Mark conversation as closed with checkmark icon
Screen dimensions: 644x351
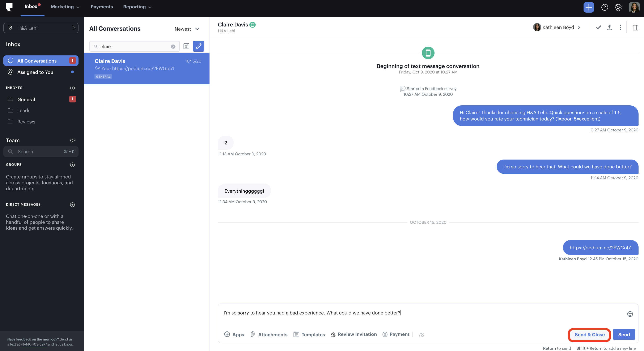(598, 28)
